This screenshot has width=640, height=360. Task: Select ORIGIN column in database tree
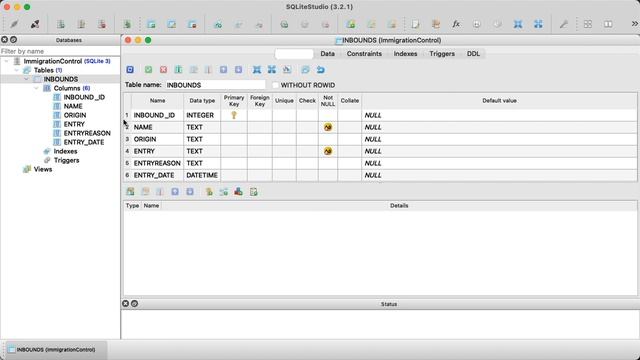coord(75,115)
